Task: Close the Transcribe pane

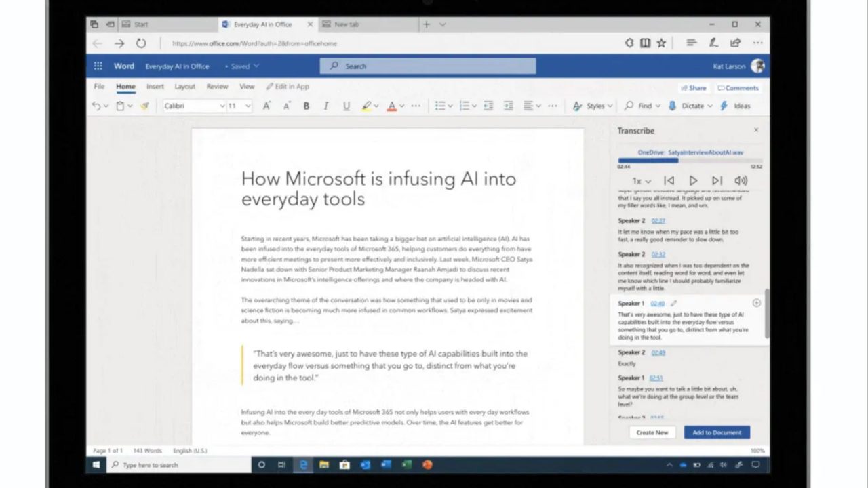Action: click(756, 130)
